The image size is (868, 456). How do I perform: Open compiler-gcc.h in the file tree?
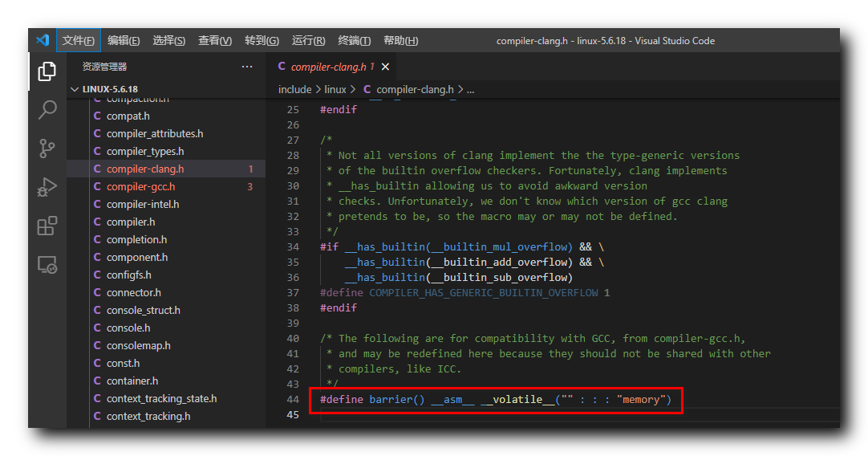[x=140, y=187]
